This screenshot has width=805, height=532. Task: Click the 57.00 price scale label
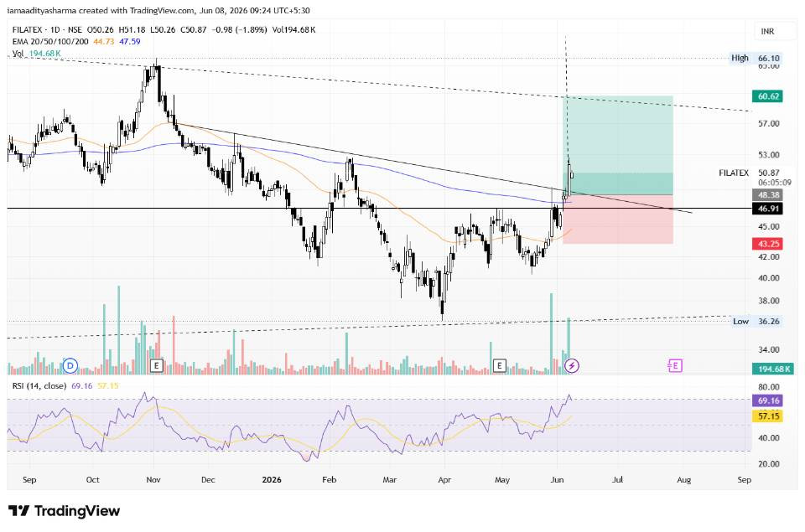point(769,124)
